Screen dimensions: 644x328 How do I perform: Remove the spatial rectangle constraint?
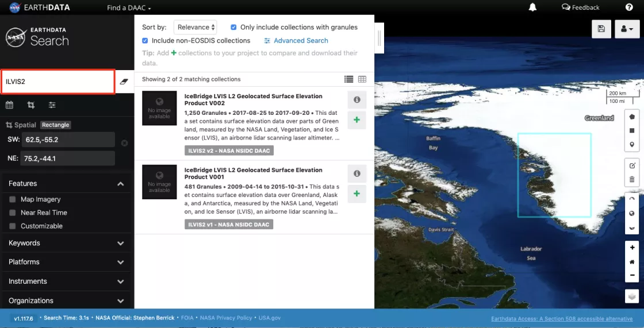[124, 143]
